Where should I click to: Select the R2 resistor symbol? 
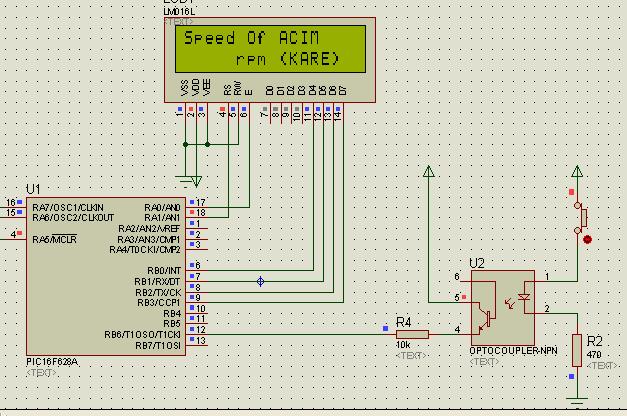[577, 350]
